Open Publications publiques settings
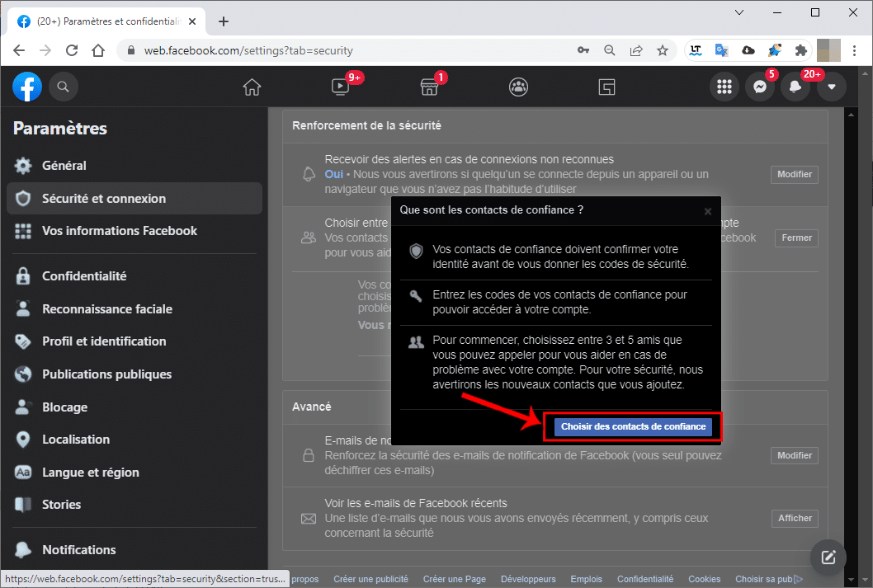This screenshot has width=873, height=588. click(134, 374)
